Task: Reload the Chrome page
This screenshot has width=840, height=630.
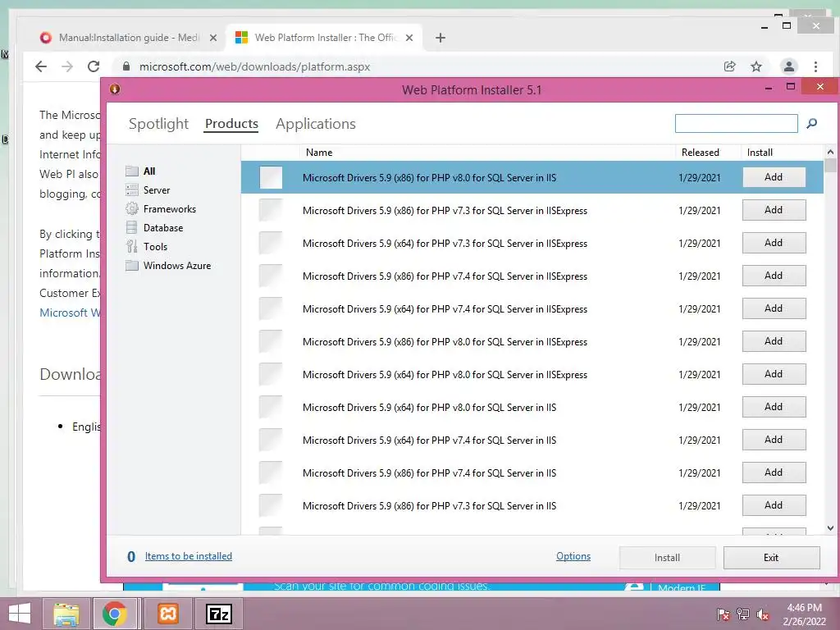Action: pyautogui.click(x=94, y=66)
